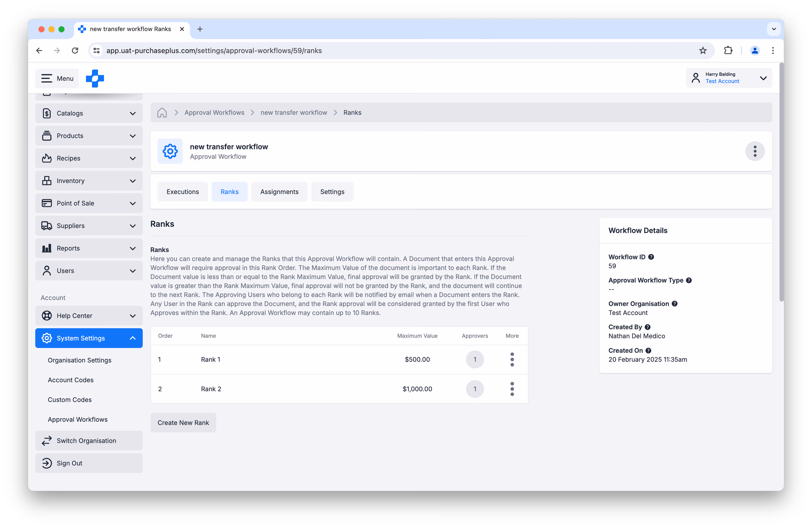Follow the Approval Workflows breadcrumb link

[214, 112]
